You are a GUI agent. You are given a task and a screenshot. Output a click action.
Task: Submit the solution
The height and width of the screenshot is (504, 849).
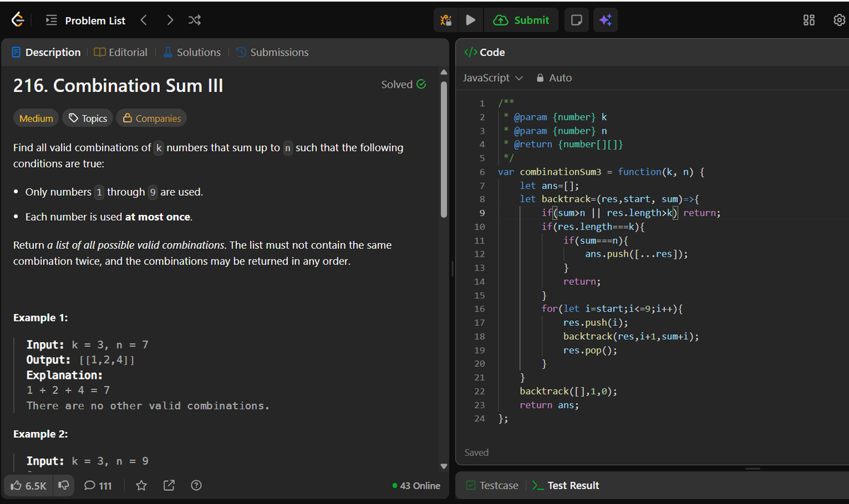point(521,20)
